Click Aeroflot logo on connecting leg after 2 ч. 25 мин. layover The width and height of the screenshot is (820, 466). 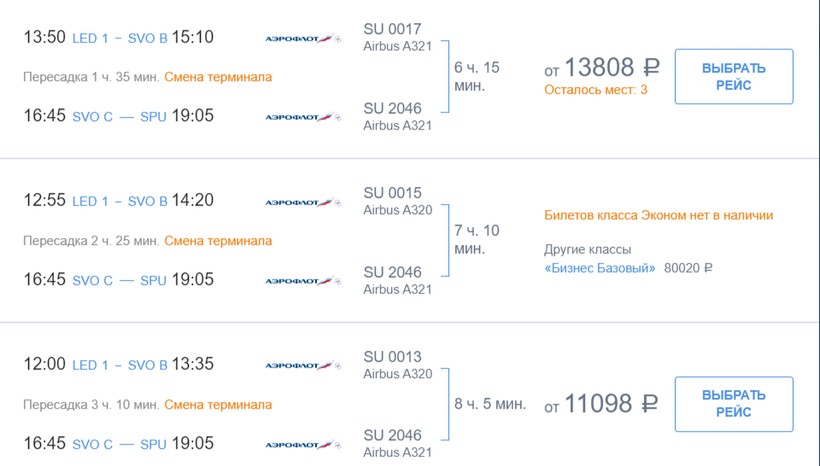pyautogui.click(x=302, y=280)
